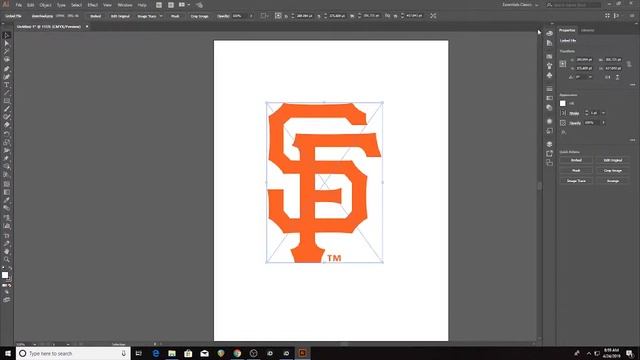Select the Zoom tool
This screenshot has width=640, height=360.
tap(7, 260)
